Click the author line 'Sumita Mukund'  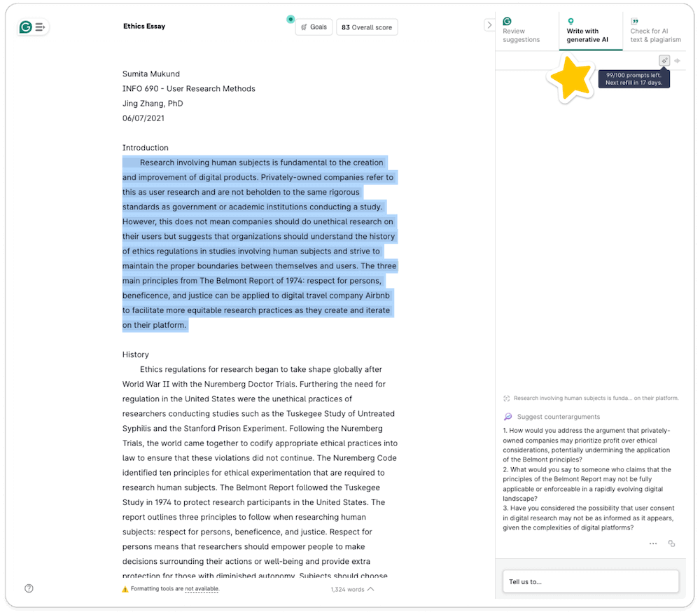pyautogui.click(x=151, y=74)
